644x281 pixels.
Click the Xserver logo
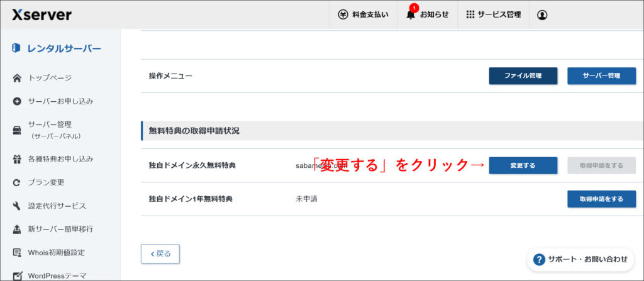coord(42,14)
